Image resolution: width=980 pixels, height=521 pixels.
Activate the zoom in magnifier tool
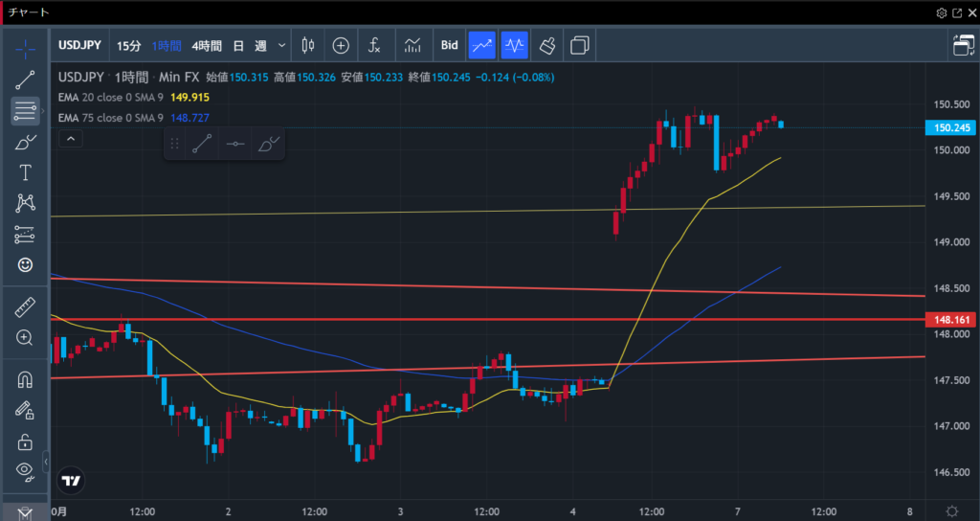[25, 338]
